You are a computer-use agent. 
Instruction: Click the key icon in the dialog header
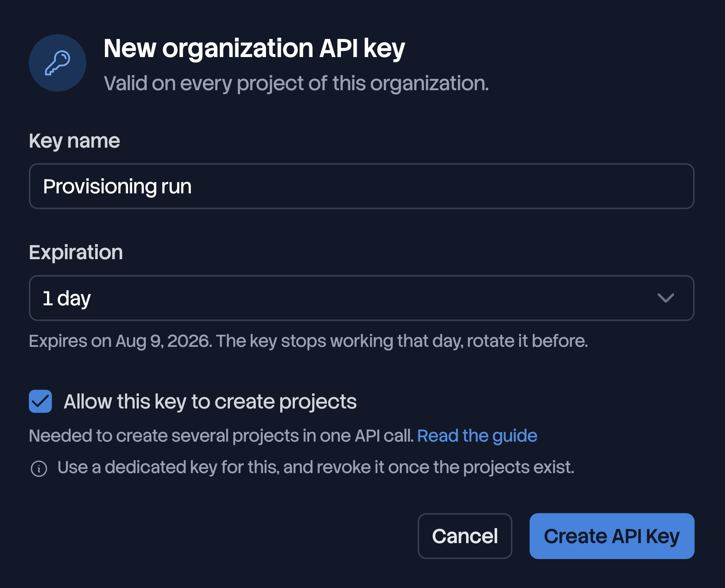point(57,63)
